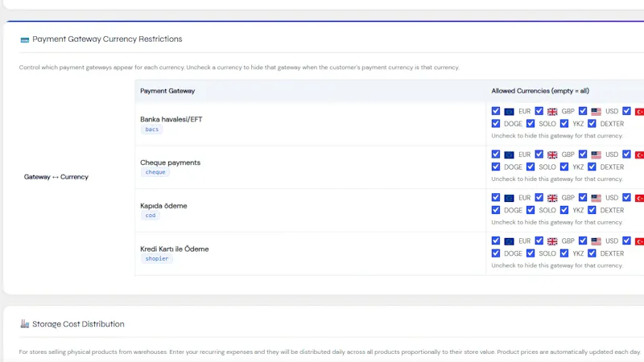The height and width of the screenshot is (362, 644).
Task: Uncheck EUR for Kapıda ödeme gateway
Action: click(x=496, y=197)
